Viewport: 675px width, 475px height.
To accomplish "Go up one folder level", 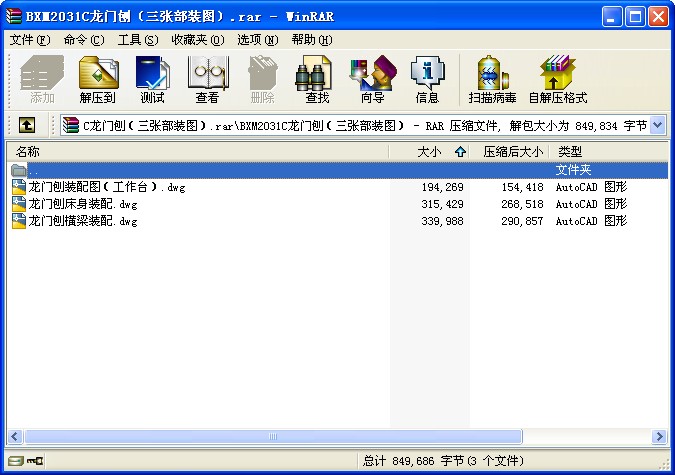I will (27, 125).
